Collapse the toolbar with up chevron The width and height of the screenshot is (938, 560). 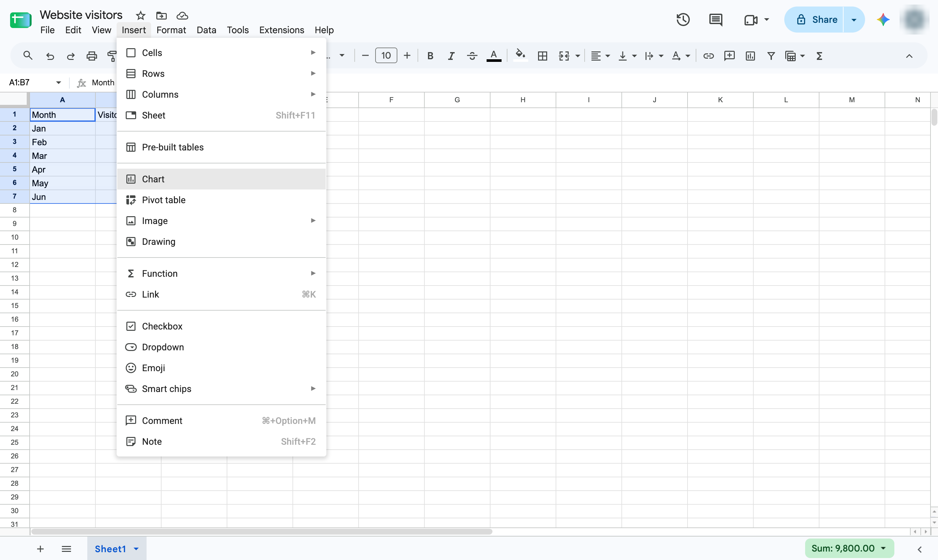point(909,56)
